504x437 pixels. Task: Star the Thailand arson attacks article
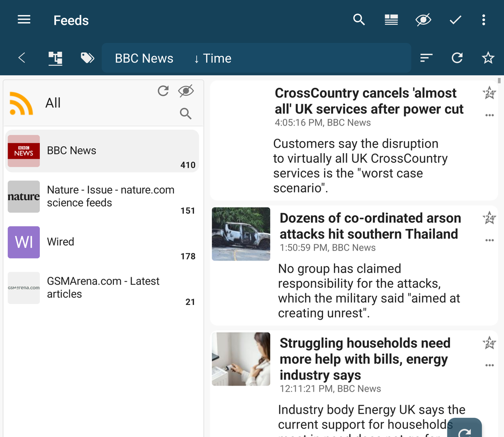(489, 218)
